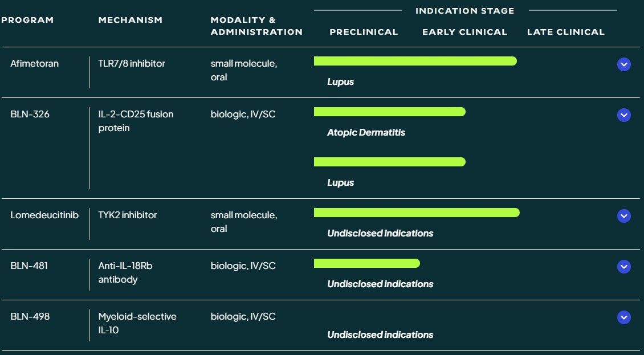Click the BLN-481 progress bar
Image resolution: width=644 pixels, height=355 pixels.
(367, 263)
